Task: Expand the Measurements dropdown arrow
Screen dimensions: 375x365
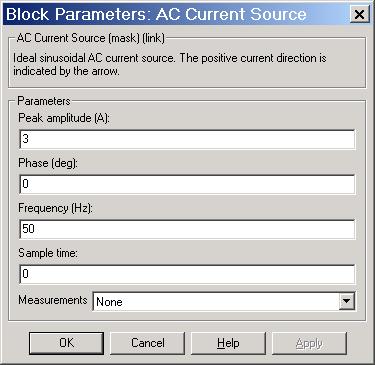Action: 347,301
